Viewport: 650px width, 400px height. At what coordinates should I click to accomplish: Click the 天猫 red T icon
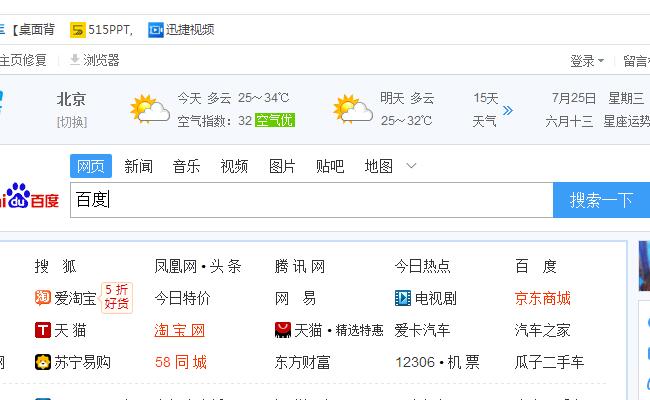pos(43,330)
